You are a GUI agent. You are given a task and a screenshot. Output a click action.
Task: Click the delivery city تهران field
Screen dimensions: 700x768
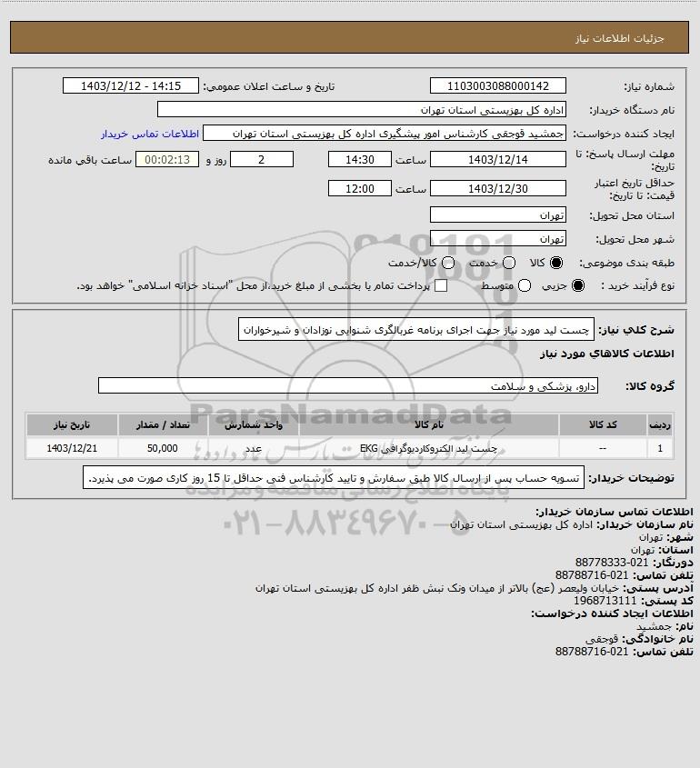(x=497, y=238)
